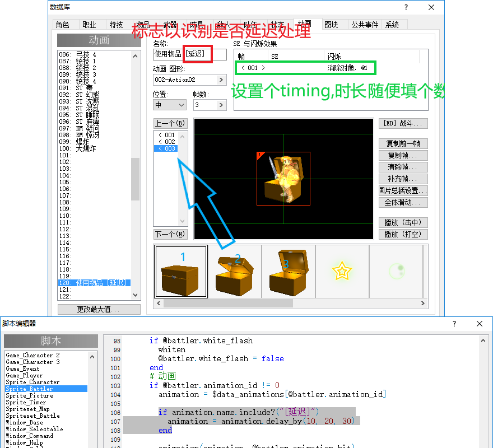Open the animation graphic picker arrow
This screenshot has width=493, height=448.
point(221,80)
